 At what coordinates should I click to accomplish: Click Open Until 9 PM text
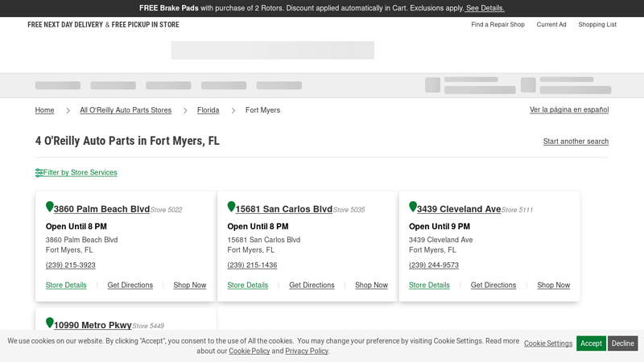tap(440, 227)
